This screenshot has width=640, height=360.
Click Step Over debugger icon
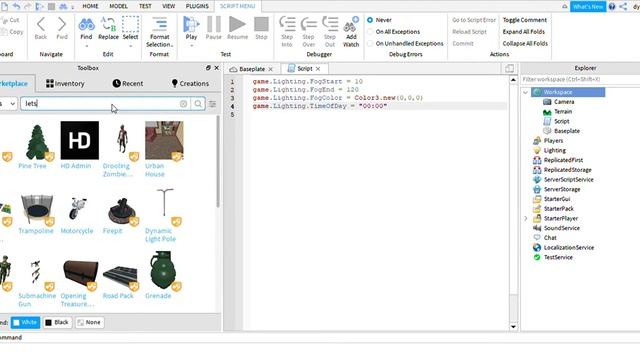coord(309,24)
